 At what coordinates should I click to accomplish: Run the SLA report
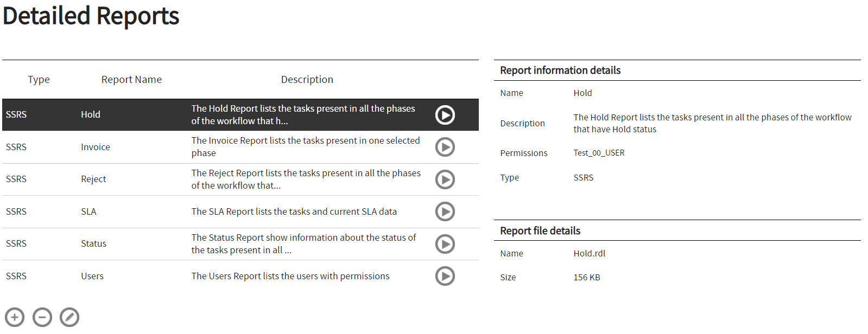pyautogui.click(x=445, y=211)
